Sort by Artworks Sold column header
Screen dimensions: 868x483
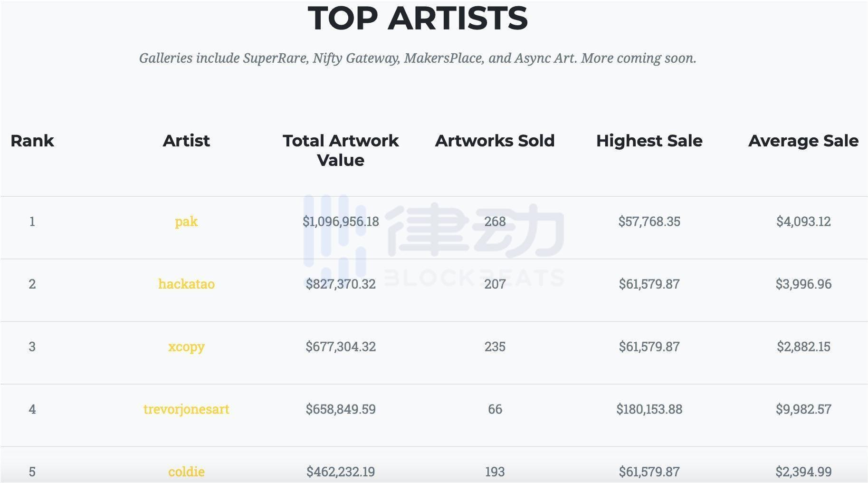(x=495, y=141)
